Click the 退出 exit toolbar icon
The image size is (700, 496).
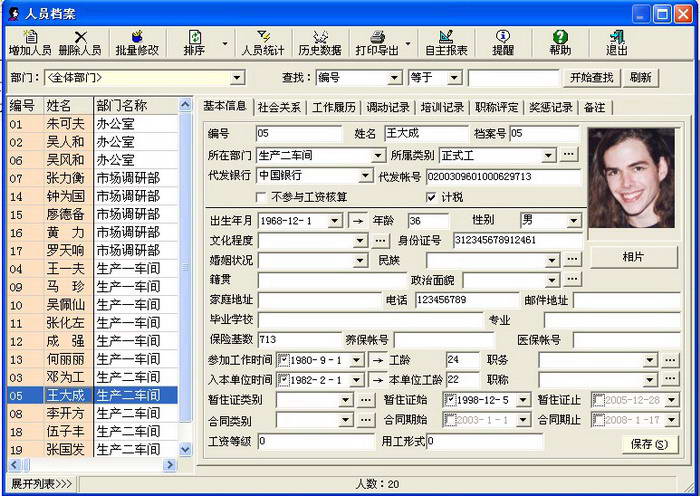coord(617,43)
